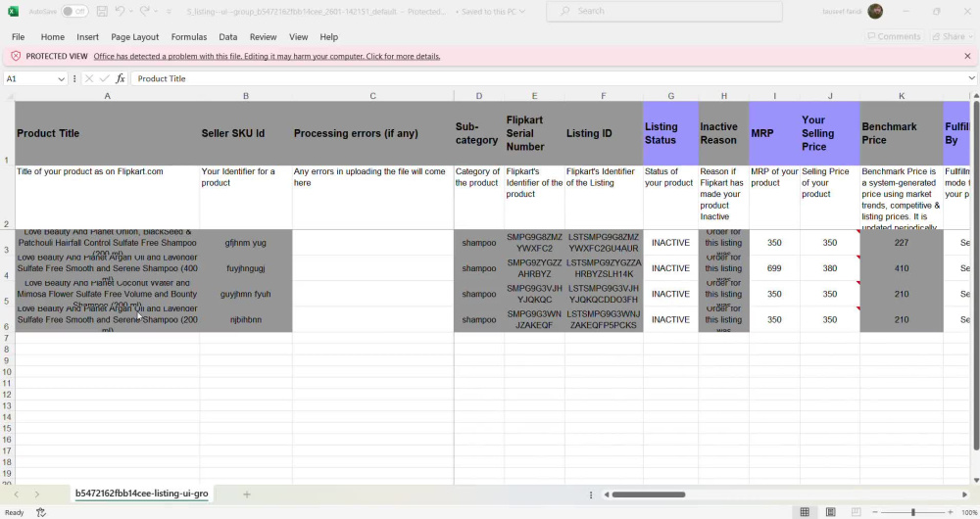The width and height of the screenshot is (980, 519).
Task: Click the Redo arrow icon
Action: click(144, 11)
